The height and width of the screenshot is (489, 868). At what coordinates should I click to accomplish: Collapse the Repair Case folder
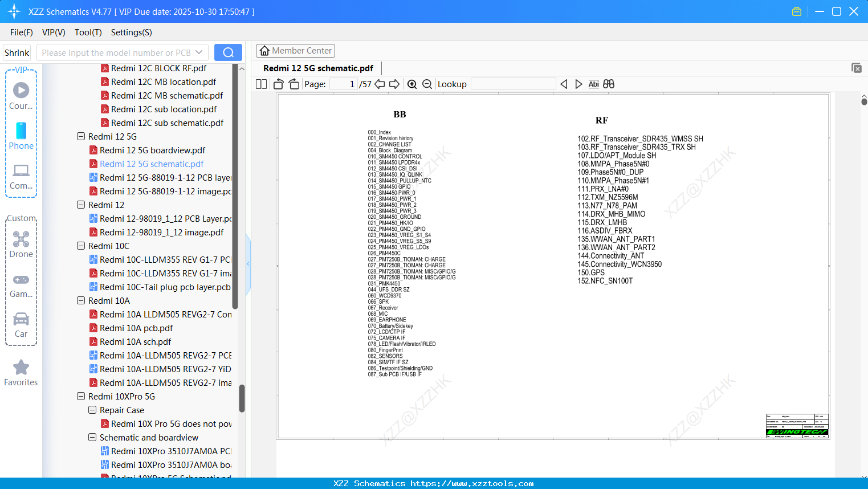point(92,410)
